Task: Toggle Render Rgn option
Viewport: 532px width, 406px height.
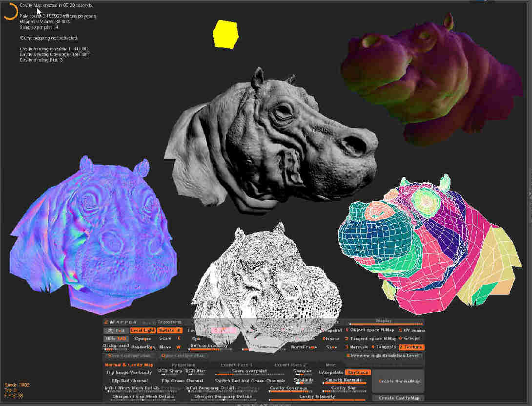Action: (x=143, y=347)
